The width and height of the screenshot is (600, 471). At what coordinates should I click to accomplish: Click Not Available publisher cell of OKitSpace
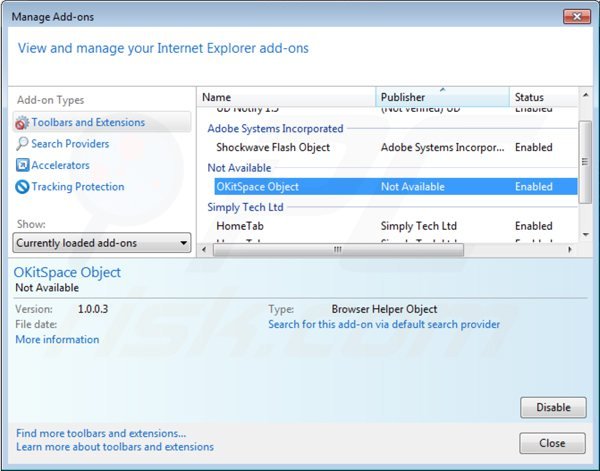pyautogui.click(x=412, y=187)
